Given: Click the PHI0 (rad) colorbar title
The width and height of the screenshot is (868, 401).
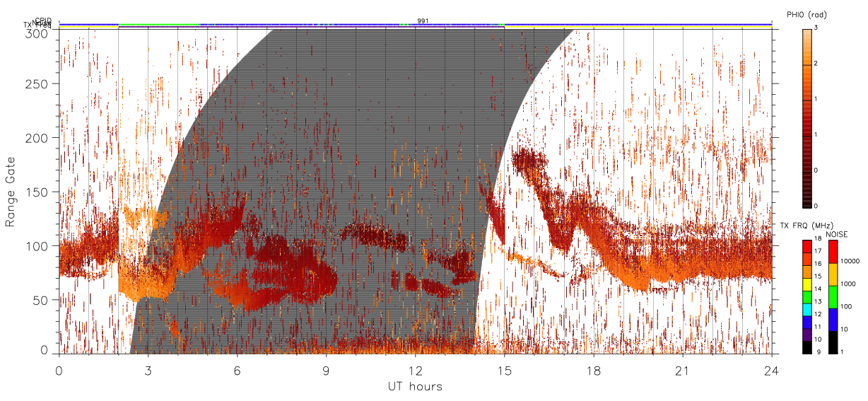Looking at the screenshot, I should tap(807, 14).
